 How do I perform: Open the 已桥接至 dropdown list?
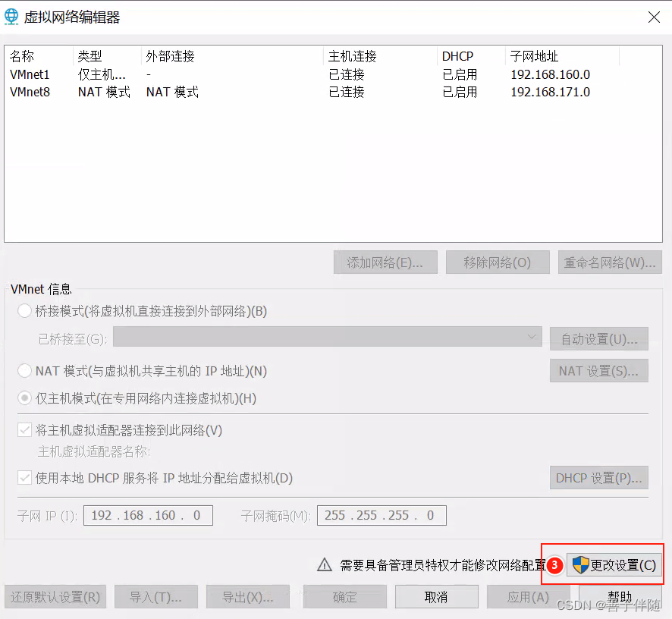(328, 338)
